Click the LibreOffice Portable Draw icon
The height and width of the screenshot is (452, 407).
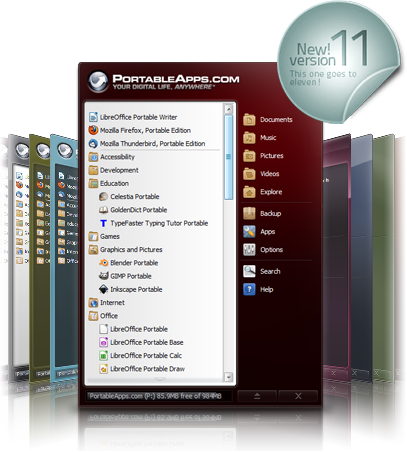103,369
